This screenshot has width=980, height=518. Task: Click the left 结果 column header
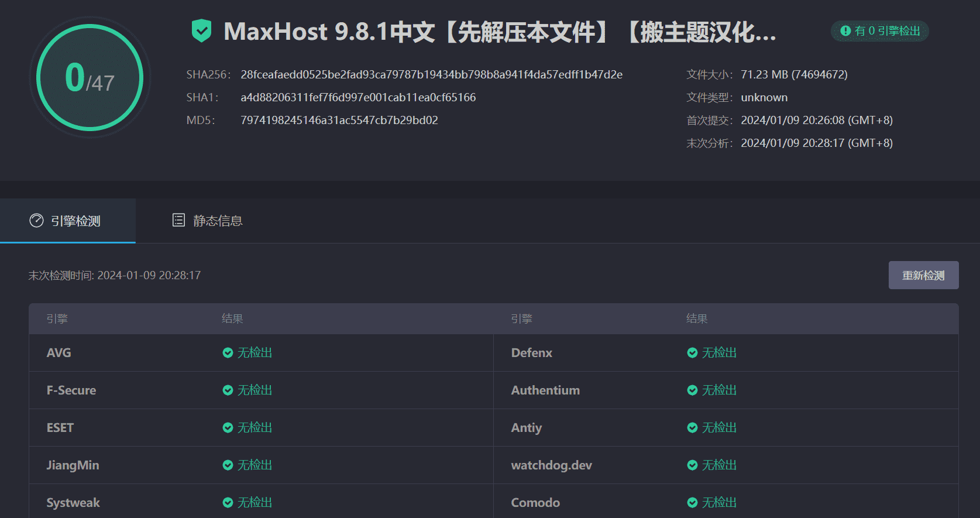tap(232, 318)
